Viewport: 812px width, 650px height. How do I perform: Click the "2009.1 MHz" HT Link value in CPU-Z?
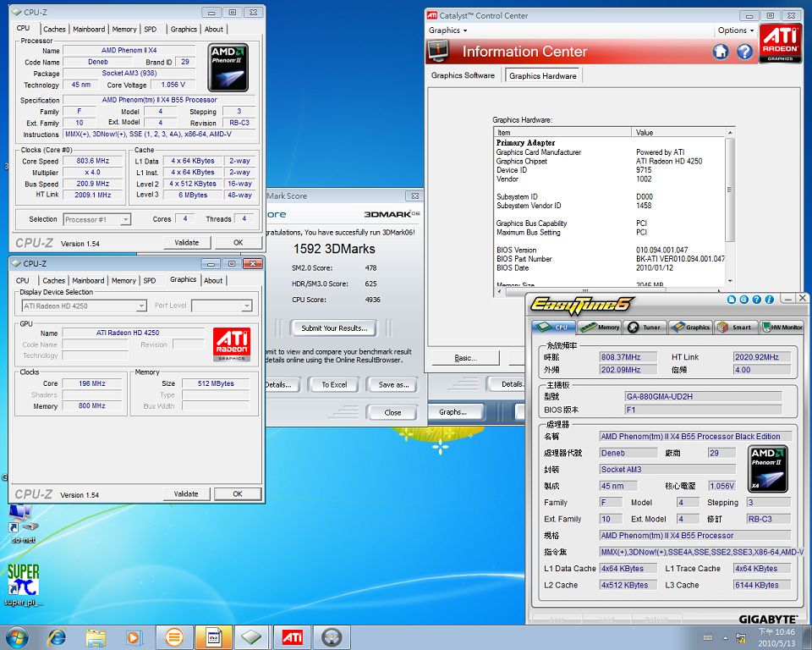93,195
